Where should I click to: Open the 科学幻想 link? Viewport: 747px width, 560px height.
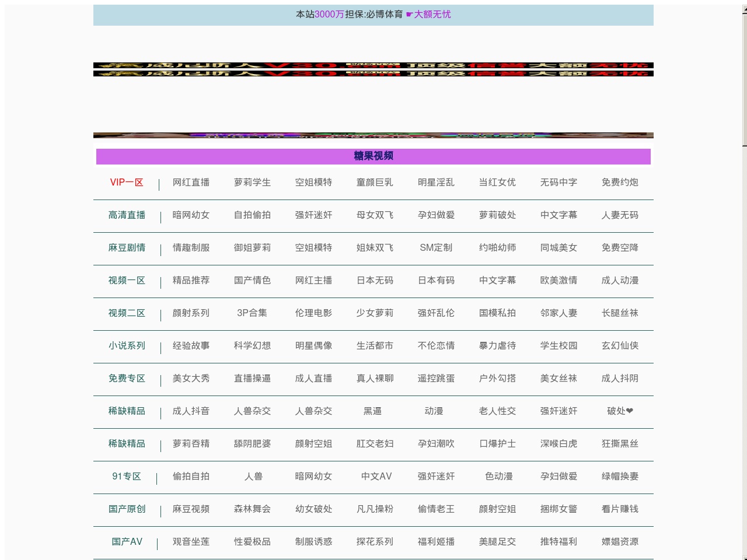252,346
